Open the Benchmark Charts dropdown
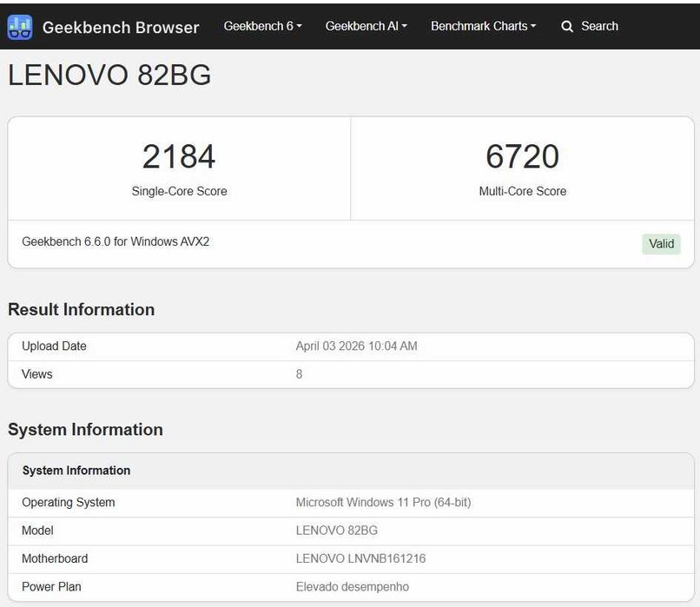This screenshot has height=607, width=700. [x=484, y=26]
